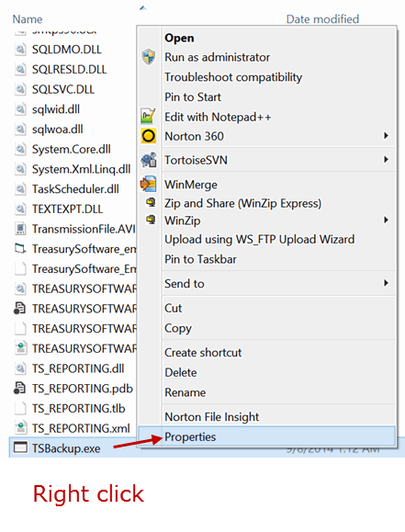Select the System.Core.dll file name

click(72, 149)
